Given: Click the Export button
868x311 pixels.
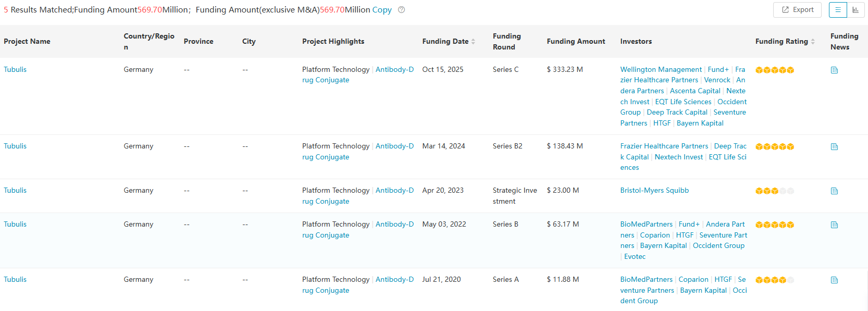Looking at the screenshot, I should 797,10.
